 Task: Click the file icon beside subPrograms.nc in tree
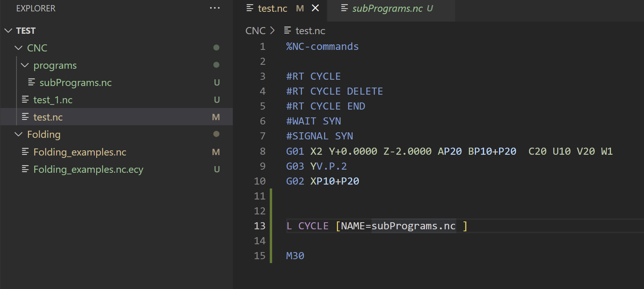[x=31, y=82]
